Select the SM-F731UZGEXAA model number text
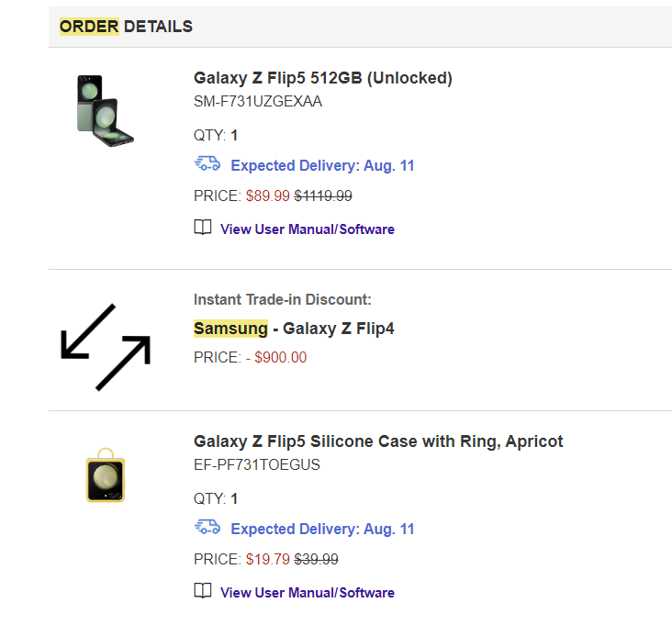The image size is (672, 625). pos(258,102)
